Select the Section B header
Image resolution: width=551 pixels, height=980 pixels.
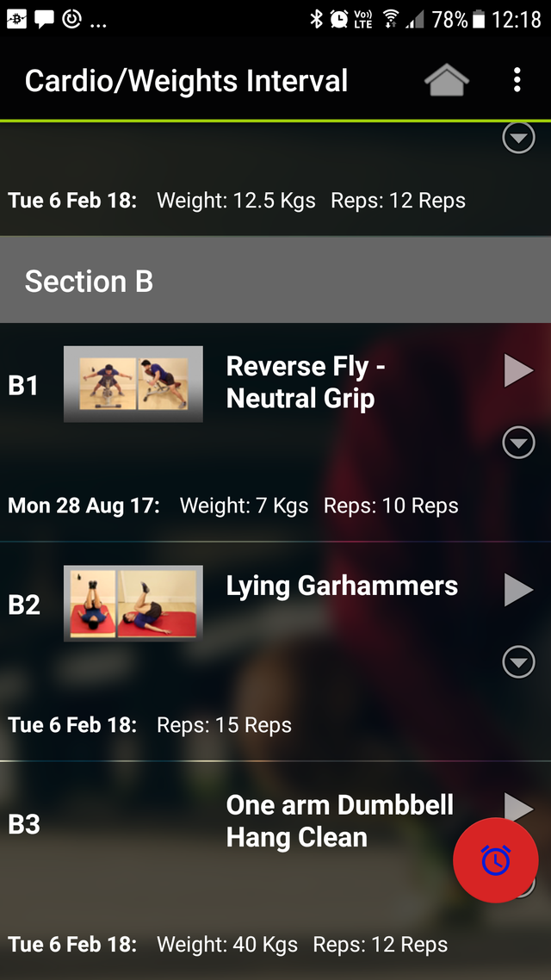coord(275,281)
